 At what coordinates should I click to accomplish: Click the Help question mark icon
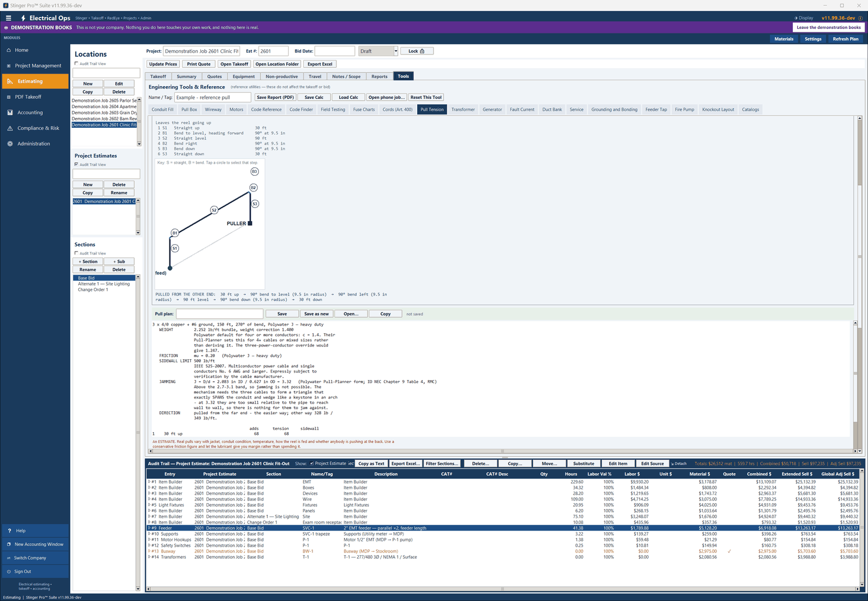coord(9,530)
